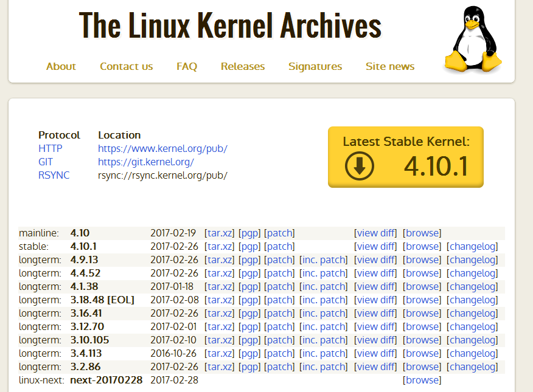Viewport: 533px width, 392px height.
Task: Open inc. patch for longterm 3.10.105
Action: 323,340
